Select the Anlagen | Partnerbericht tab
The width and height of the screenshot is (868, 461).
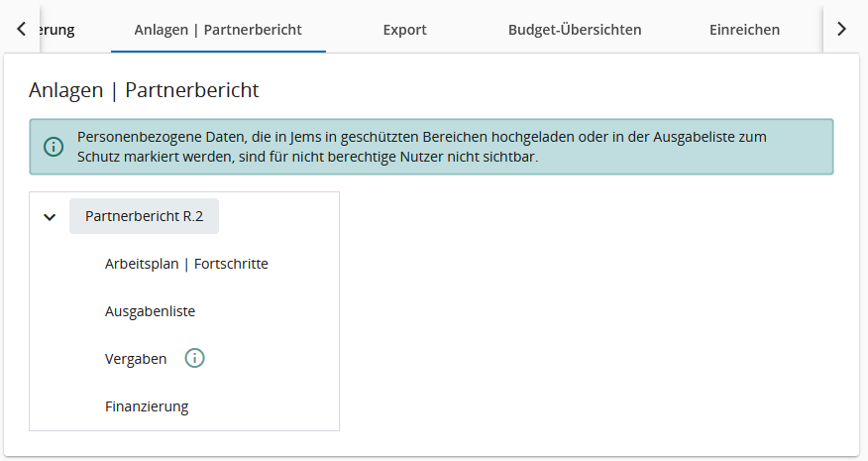click(x=218, y=30)
